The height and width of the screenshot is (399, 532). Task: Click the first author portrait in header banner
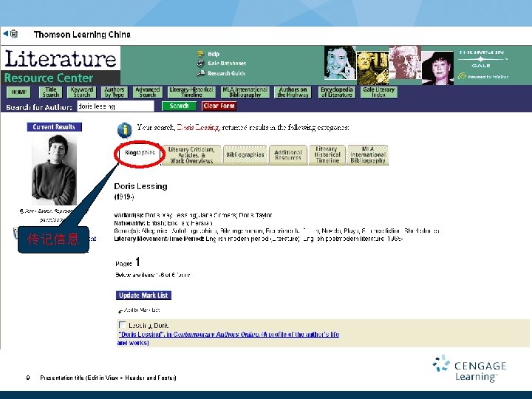tap(340, 63)
